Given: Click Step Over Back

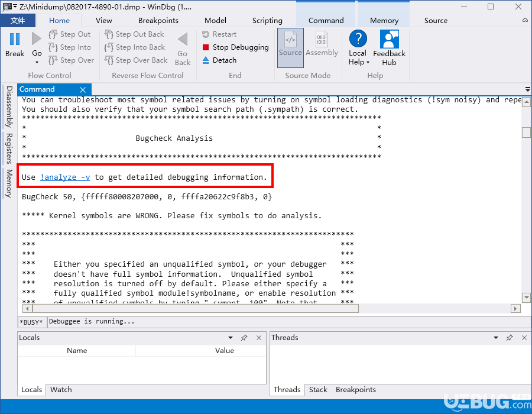Looking at the screenshot, I should point(136,60).
